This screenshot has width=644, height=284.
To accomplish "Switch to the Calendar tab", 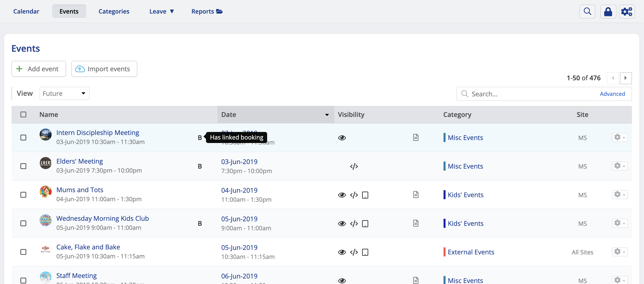I will [26, 12].
